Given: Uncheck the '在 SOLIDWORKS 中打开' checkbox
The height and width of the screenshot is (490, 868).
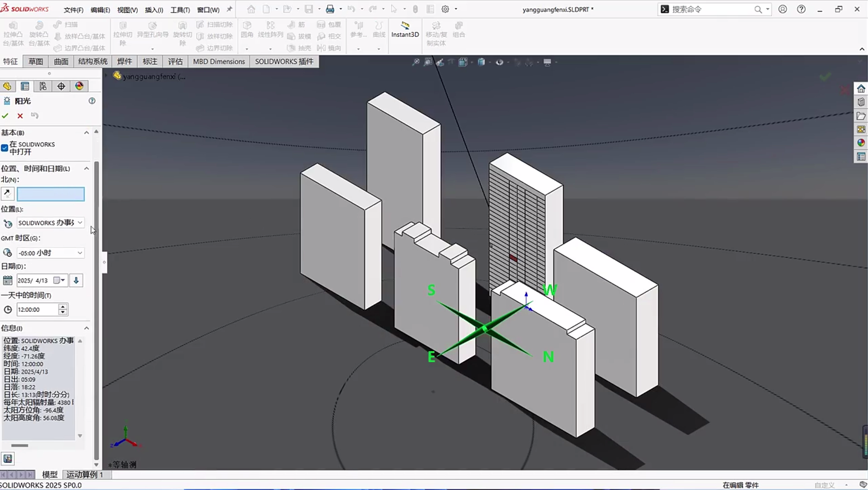Looking at the screenshot, I should click(x=5, y=148).
